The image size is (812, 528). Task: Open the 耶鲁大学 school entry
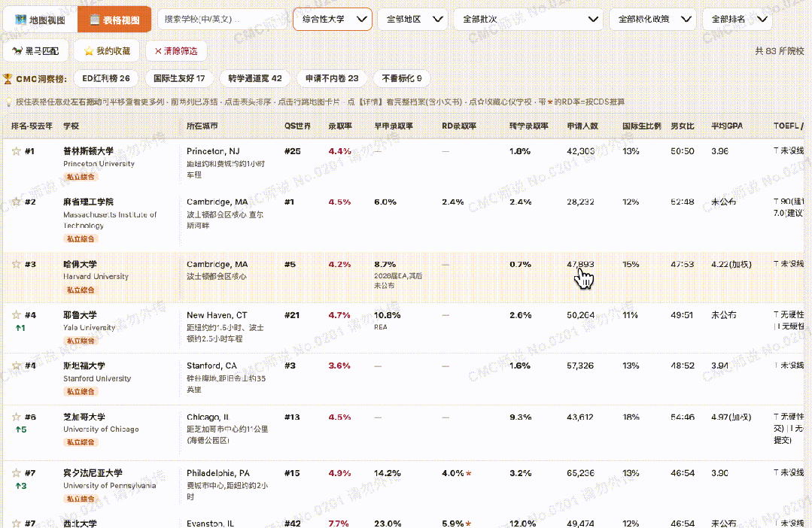[x=80, y=314]
